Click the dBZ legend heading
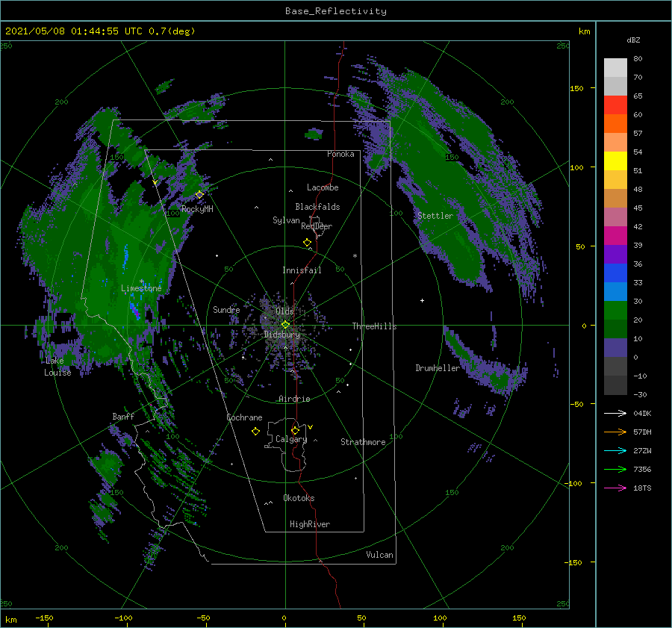Image resolution: width=672 pixels, height=628 pixels. (x=633, y=40)
